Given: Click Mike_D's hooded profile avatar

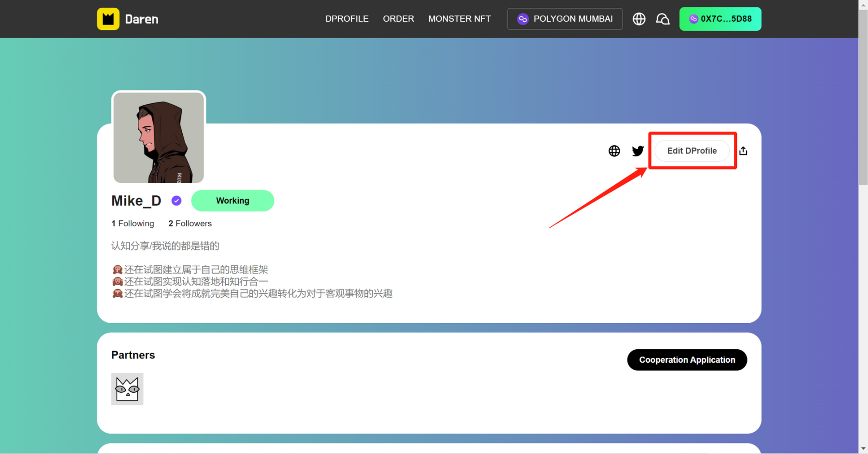Looking at the screenshot, I should click(x=159, y=138).
